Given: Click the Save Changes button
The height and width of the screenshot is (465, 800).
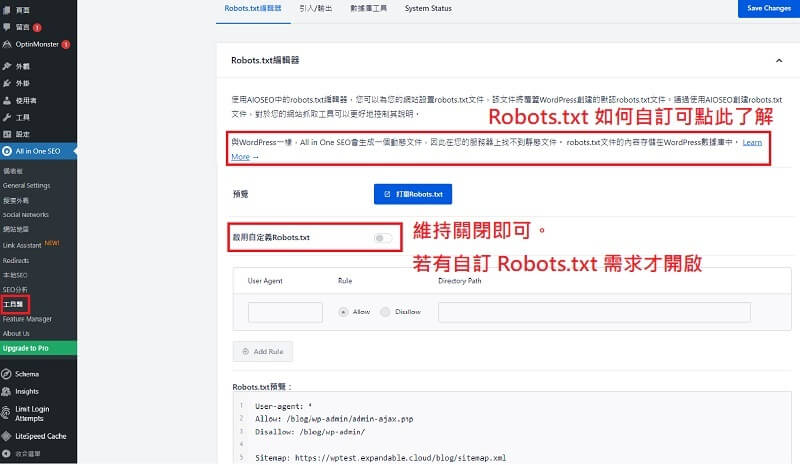Looking at the screenshot, I should (768, 9).
